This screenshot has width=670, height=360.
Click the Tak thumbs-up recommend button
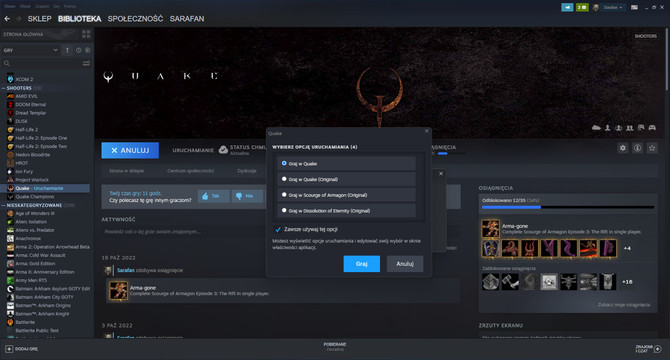pos(213,196)
